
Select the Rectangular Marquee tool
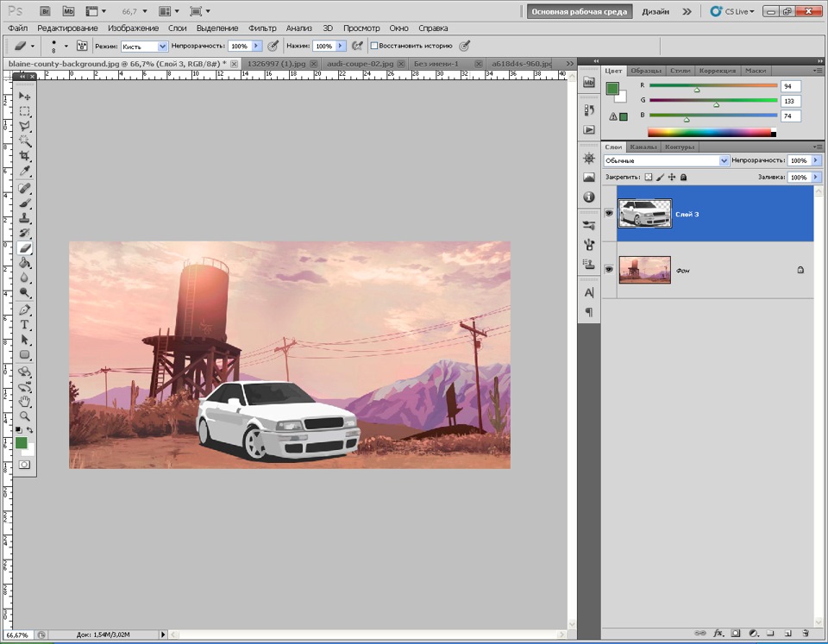click(x=24, y=111)
